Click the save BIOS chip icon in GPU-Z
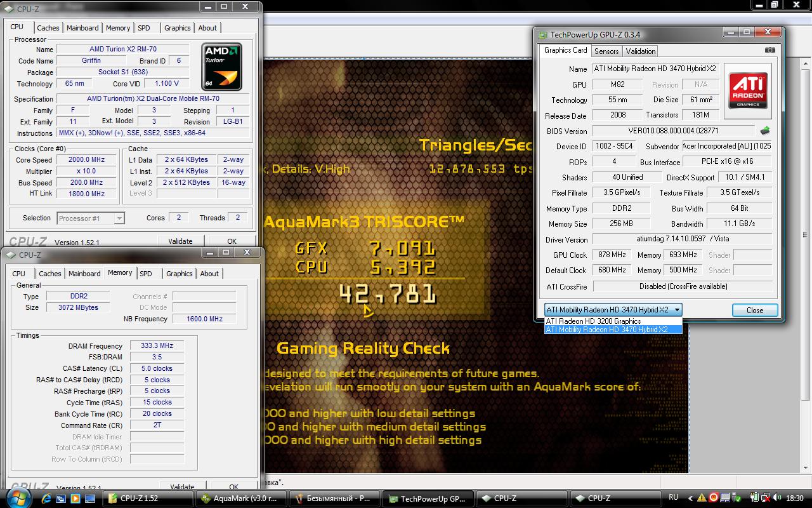 tap(765, 131)
